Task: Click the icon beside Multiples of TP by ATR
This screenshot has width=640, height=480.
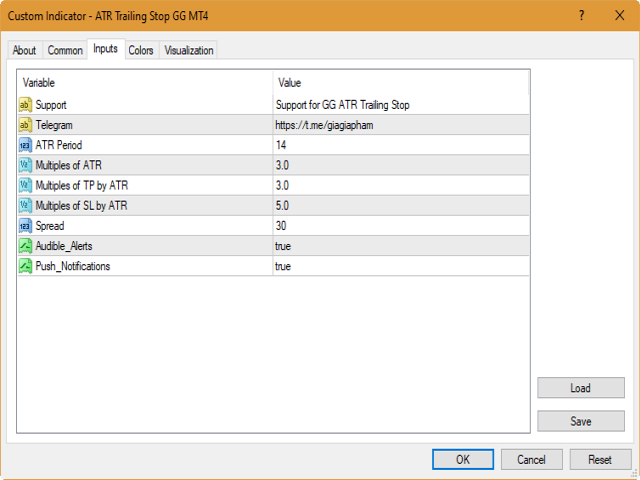Action: (25, 185)
